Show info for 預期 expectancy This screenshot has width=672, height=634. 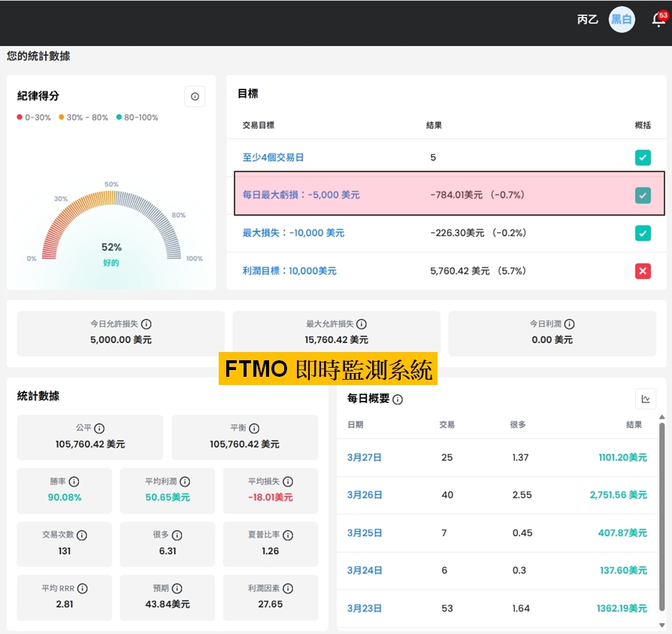[177, 589]
